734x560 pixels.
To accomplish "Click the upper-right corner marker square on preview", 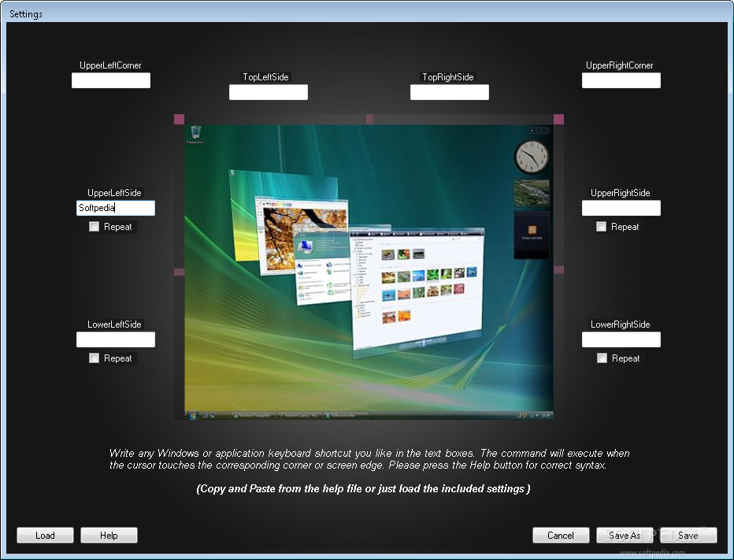I will click(558, 120).
